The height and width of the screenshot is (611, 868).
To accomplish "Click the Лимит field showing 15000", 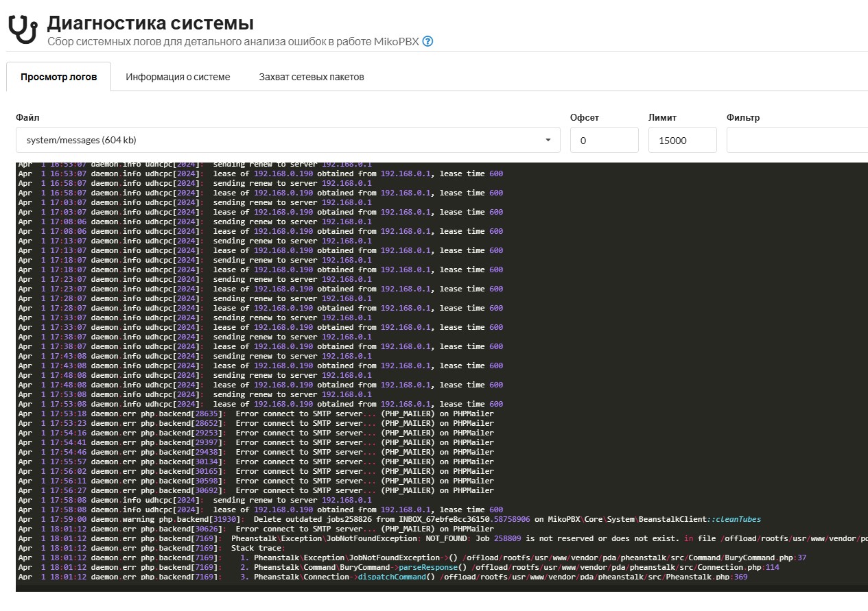I will point(683,140).
